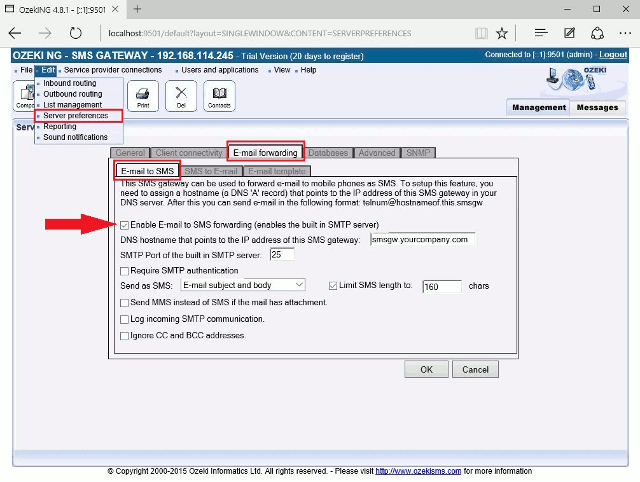Click the Compose toolbar icon

[24, 96]
